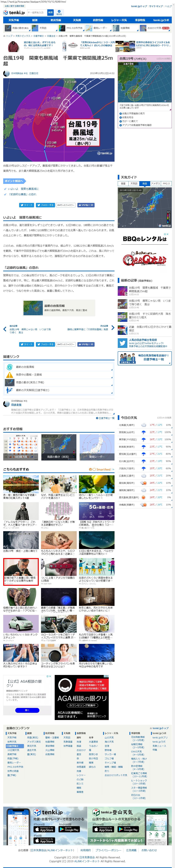Open the 豪雨レーダー recommended thumbnail
This screenshot has height=868, width=175.
97,447
